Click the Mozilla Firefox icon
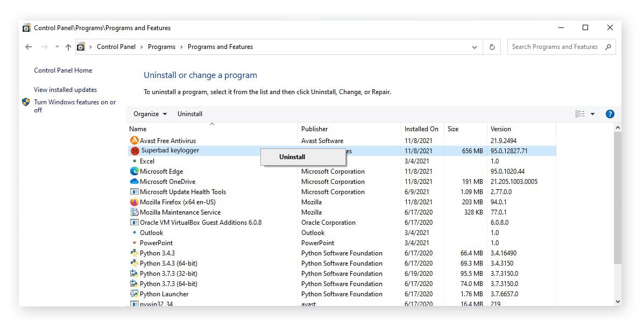This screenshot has width=644, height=328. [134, 202]
